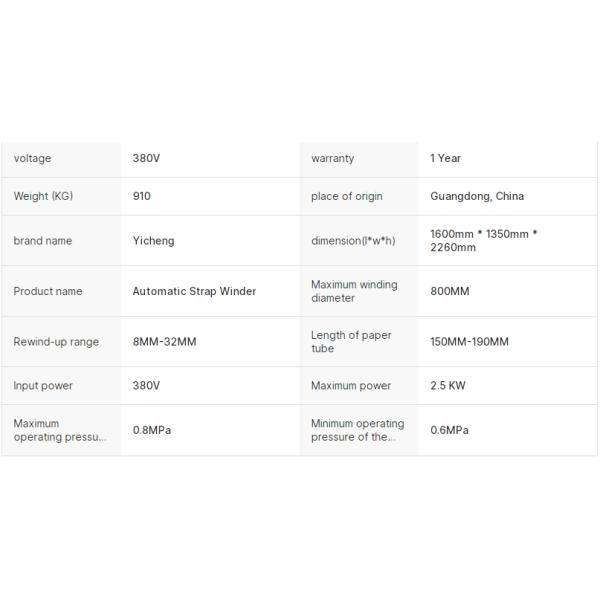Select the Guangdong, China value
The height and width of the screenshot is (600, 600).
(477, 196)
